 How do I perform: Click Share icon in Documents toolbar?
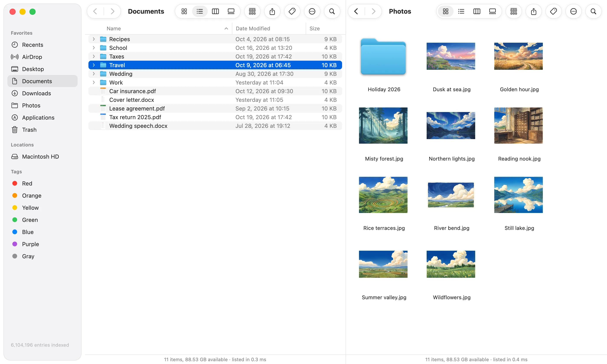tap(272, 11)
